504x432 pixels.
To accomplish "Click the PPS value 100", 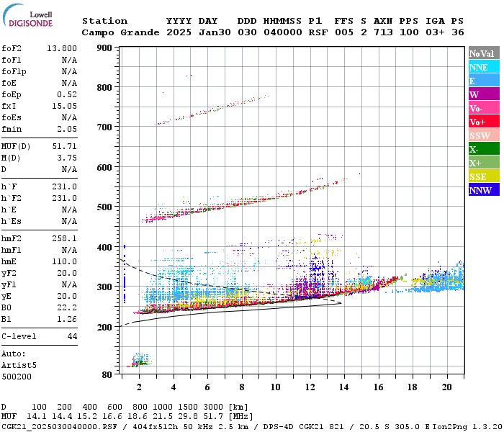I will point(409,32).
